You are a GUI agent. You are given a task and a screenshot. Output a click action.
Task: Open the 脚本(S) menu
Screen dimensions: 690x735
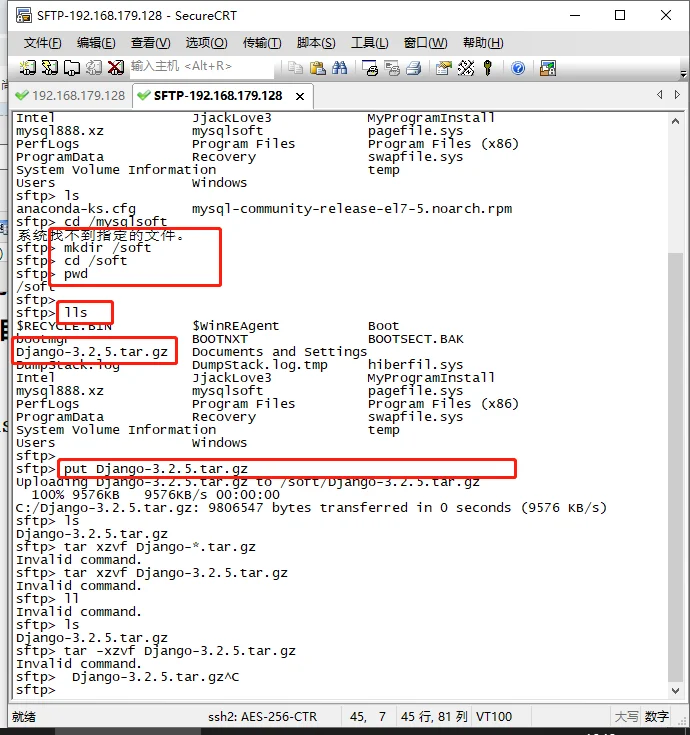tap(315, 43)
